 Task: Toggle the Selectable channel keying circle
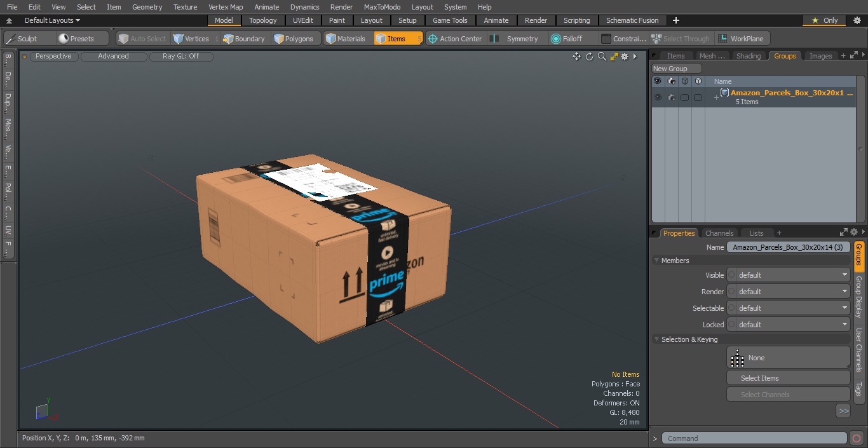731,308
